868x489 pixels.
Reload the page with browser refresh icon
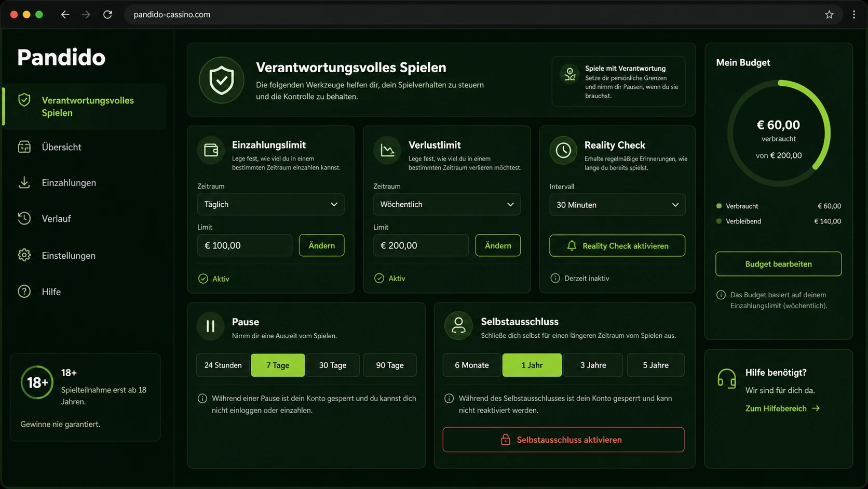point(107,15)
